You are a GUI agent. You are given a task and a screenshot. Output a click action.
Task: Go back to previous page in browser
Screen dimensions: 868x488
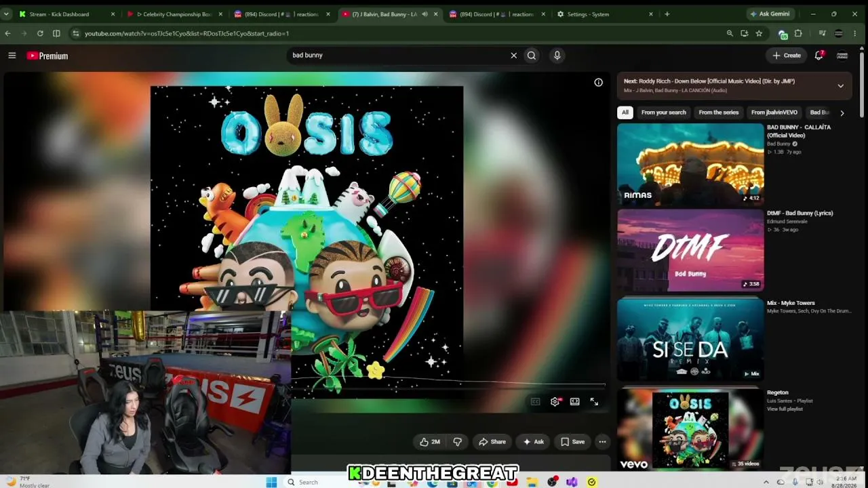coord(8,33)
